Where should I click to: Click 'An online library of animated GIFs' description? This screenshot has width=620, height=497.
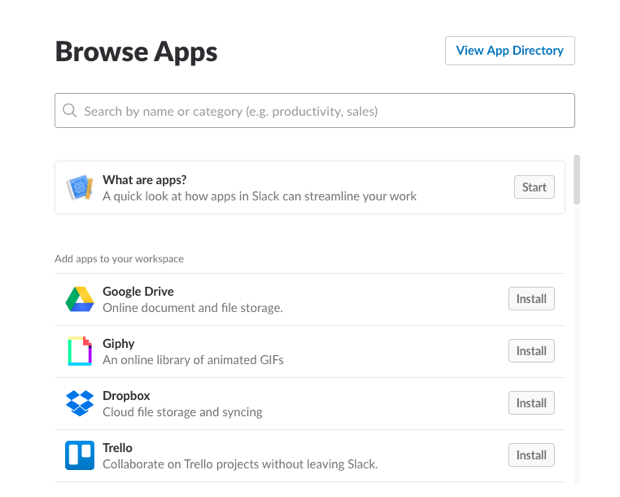(x=193, y=360)
